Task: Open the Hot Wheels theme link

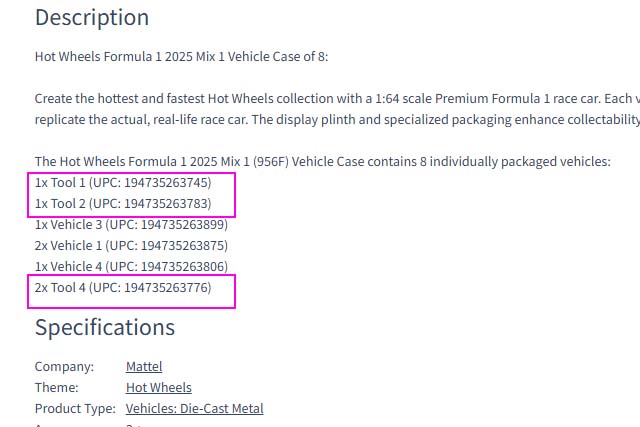Action: tap(159, 387)
